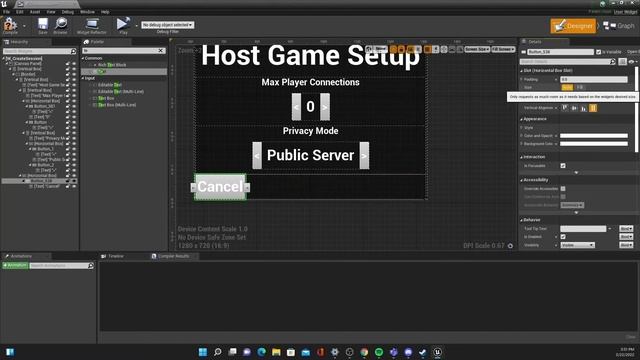The width and height of the screenshot is (640, 360).
Task: Toggle the Is Enabled checkbox
Action: [x=563, y=237]
